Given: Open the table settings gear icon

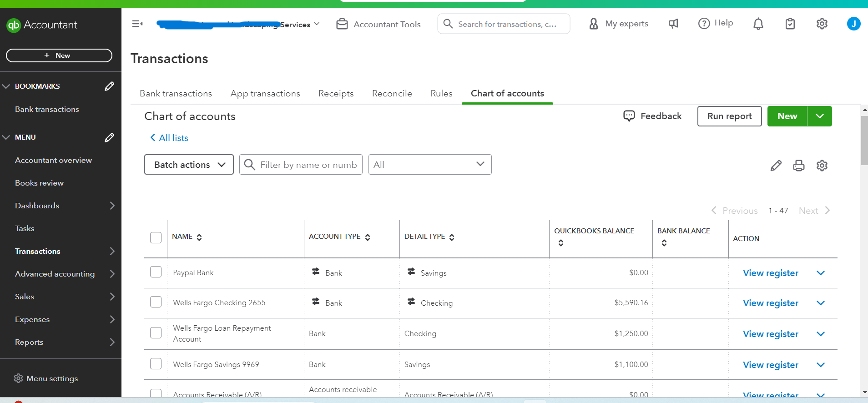Looking at the screenshot, I should point(822,166).
